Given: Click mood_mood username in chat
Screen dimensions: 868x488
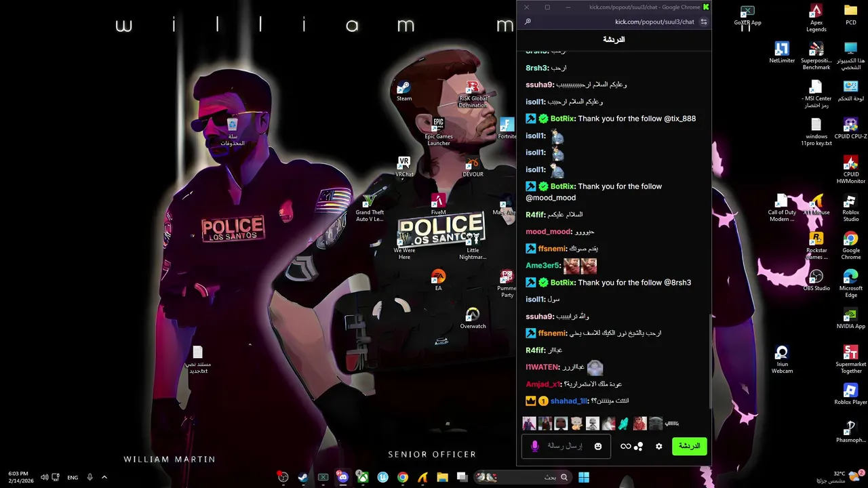Looking at the screenshot, I should [549, 232].
